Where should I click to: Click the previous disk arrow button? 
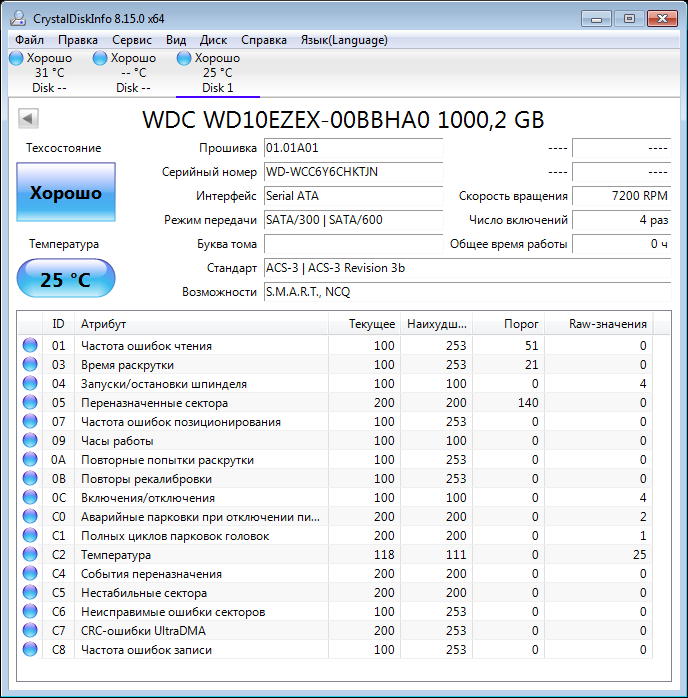28,118
